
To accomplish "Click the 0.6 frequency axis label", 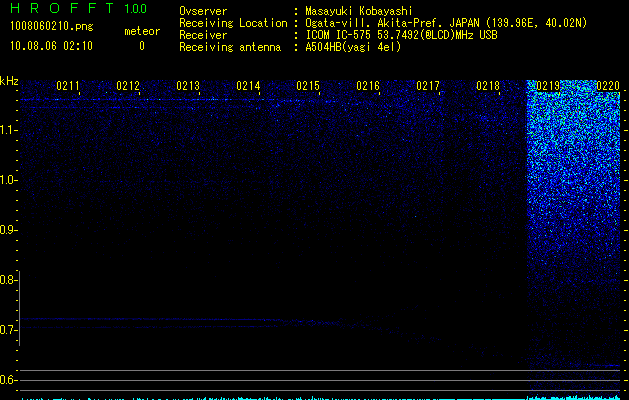I will (7, 380).
